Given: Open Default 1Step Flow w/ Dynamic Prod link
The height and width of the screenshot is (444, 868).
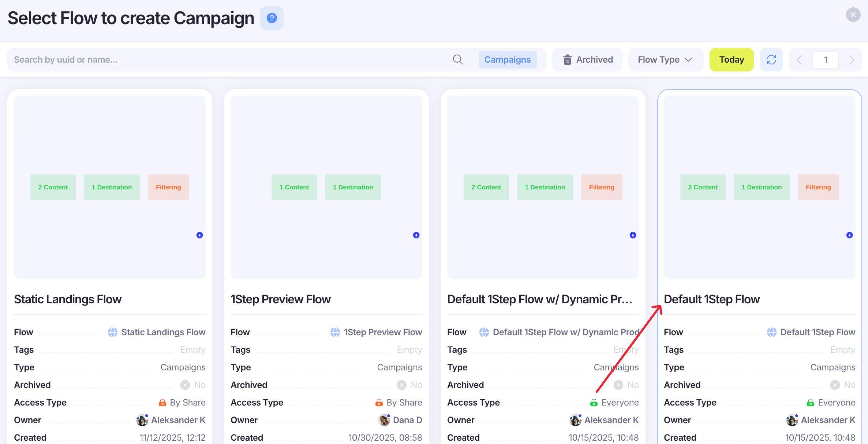Looking at the screenshot, I should pos(566,332).
